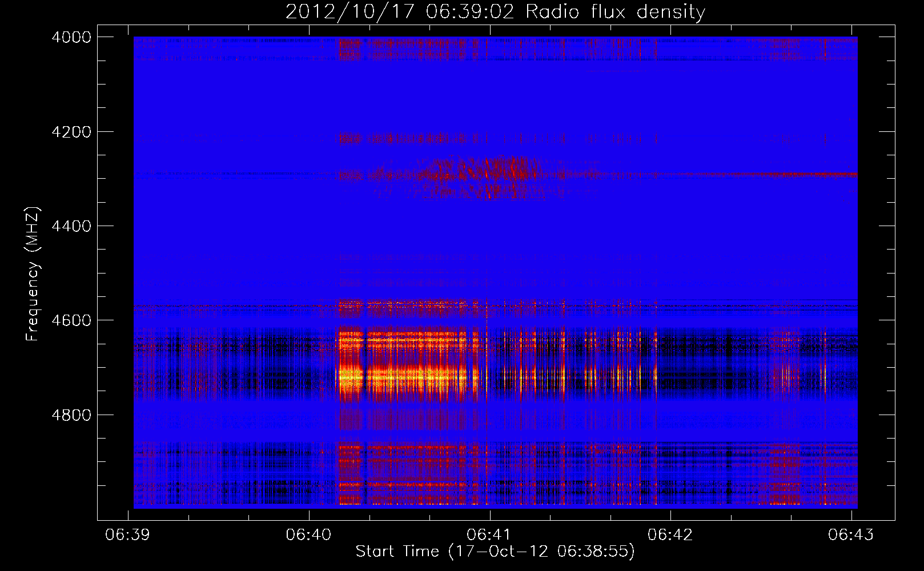Click the 06:41 time tick label
The image size is (924, 571).
pyautogui.click(x=489, y=534)
